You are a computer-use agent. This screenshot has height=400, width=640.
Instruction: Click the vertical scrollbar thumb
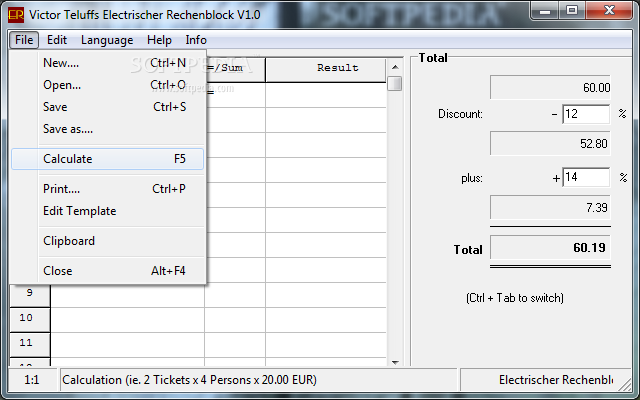[395, 84]
